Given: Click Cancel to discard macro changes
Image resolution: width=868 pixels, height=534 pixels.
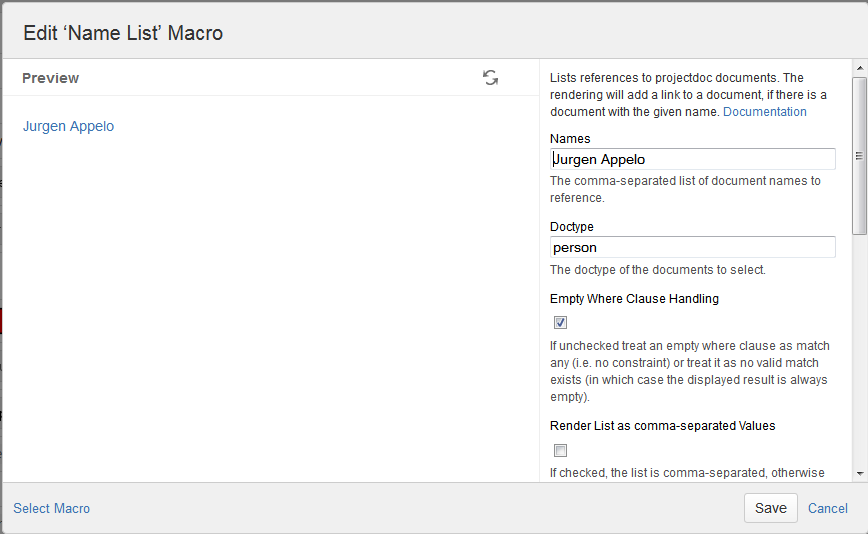Looking at the screenshot, I should coord(827,508).
